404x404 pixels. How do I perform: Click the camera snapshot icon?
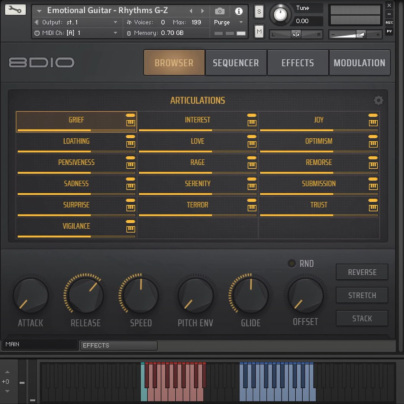click(x=219, y=11)
